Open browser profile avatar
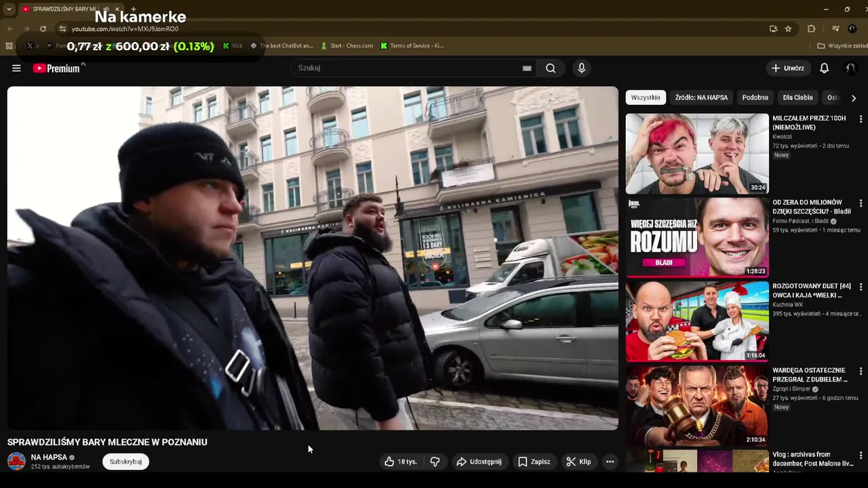Screen dimensions: 868x488 [x=852, y=28]
